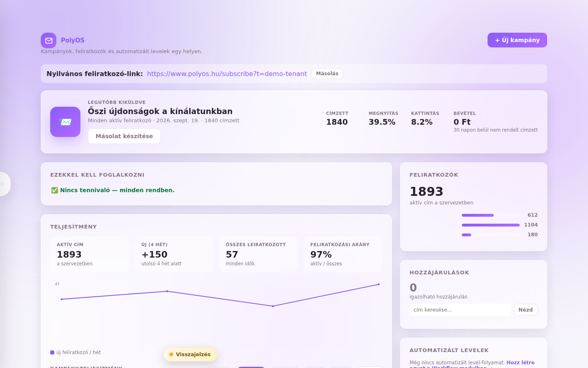Click Másolat készítése to duplicate campaign
Image resolution: width=588 pixels, height=368 pixels.
coord(124,136)
